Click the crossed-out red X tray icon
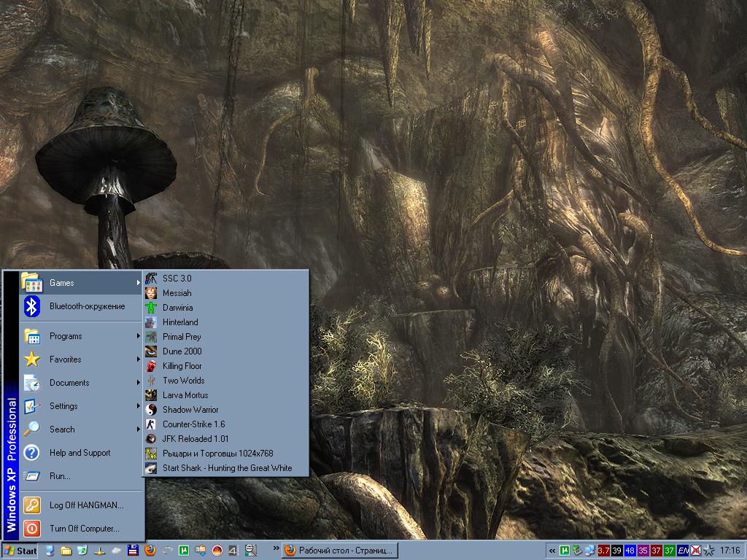The height and width of the screenshot is (560, 747). (x=696, y=551)
